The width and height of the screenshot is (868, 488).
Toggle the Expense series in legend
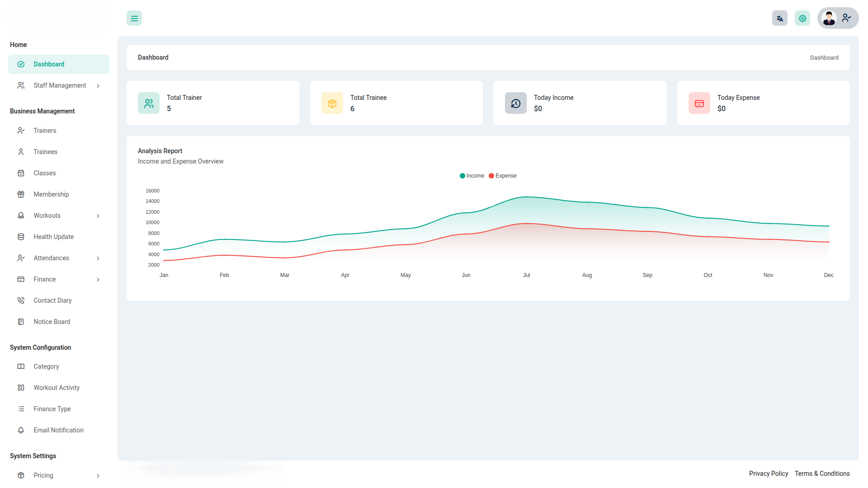coord(503,176)
